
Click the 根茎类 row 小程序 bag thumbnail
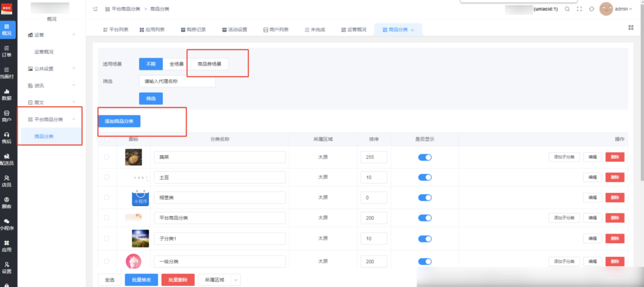[x=140, y=198]
